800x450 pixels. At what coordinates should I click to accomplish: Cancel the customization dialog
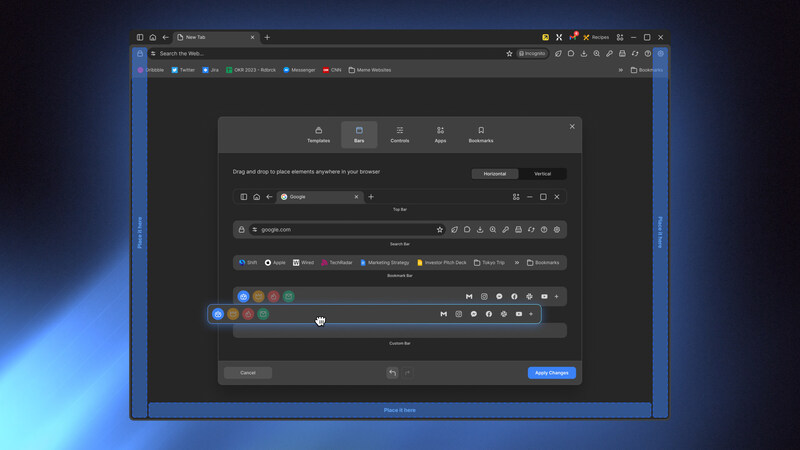(248, 373)
